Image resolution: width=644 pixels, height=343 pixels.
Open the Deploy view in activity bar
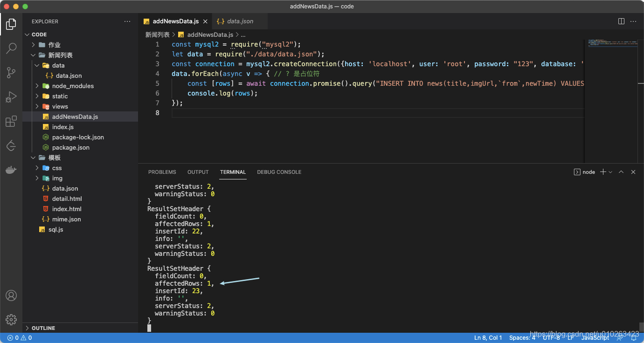point(11,145)
